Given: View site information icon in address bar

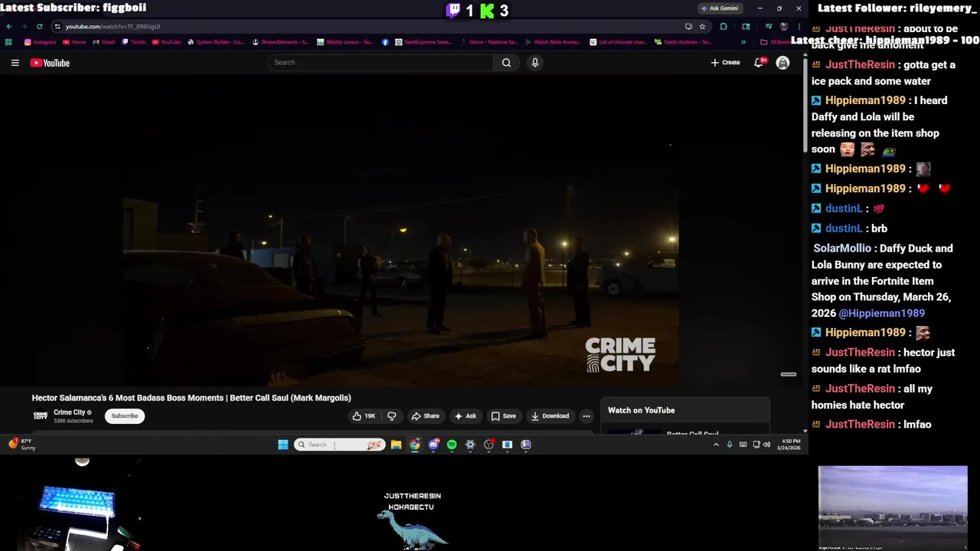Looking at the screenshot, I should click(x=57, y=27).
